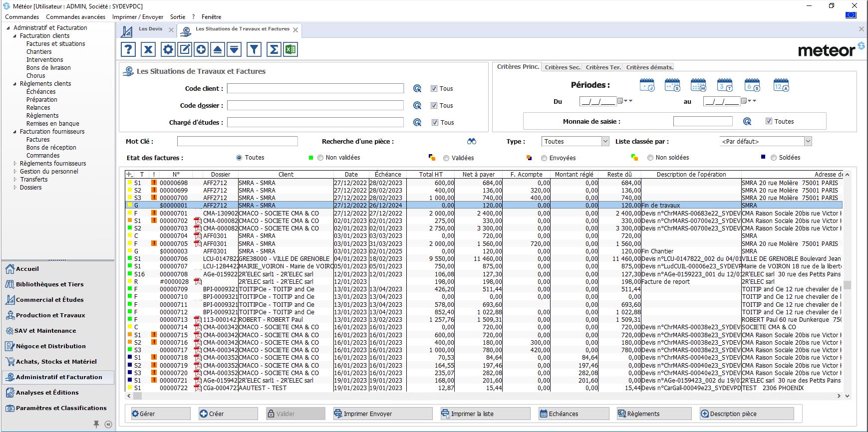This screenshot has width=868, height=432.
Task: Click the Règlements button at the bottom
Action: [654, 414]
